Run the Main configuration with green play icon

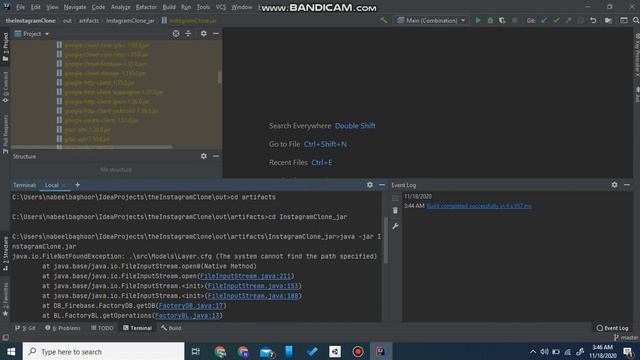[x=478, y=20]
